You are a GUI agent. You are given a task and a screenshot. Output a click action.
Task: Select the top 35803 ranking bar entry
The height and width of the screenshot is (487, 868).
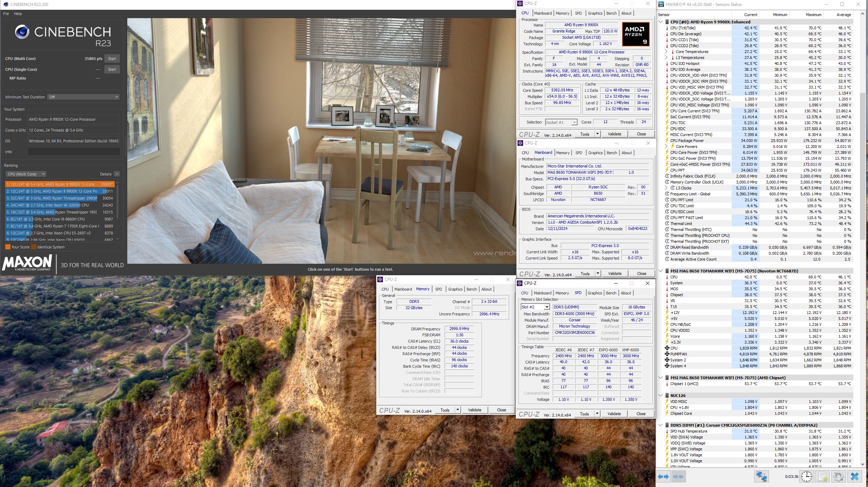click(60, 184)
